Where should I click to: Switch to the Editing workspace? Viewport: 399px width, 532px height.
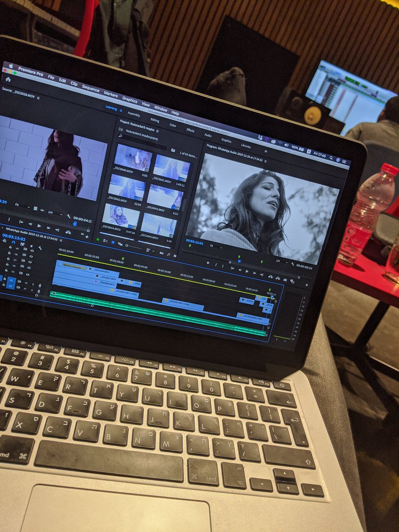[155, 120]
